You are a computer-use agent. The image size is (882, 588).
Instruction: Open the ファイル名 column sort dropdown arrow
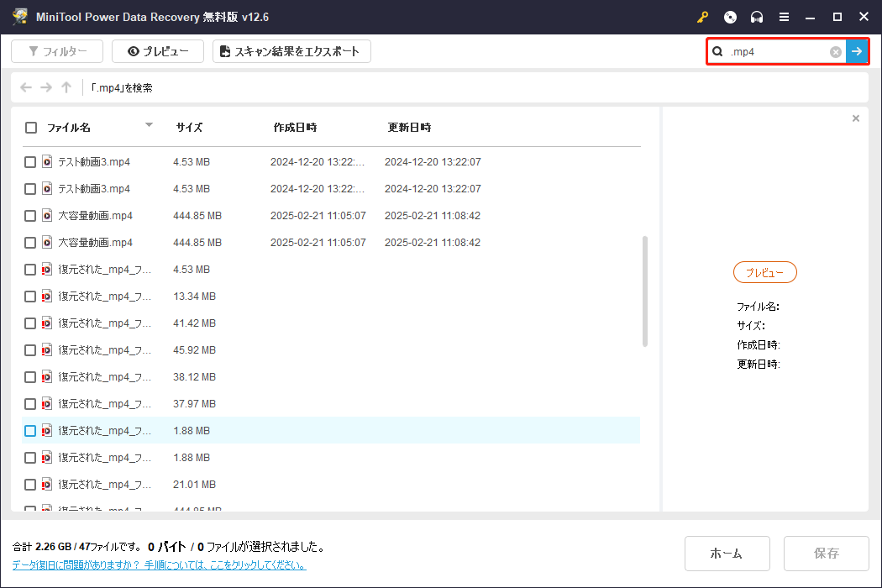[x=149, y=125]
